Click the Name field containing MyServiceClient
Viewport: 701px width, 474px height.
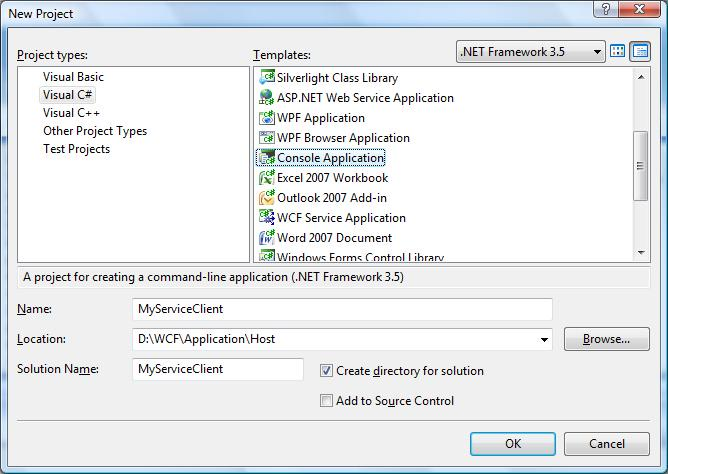pos(342,309)
